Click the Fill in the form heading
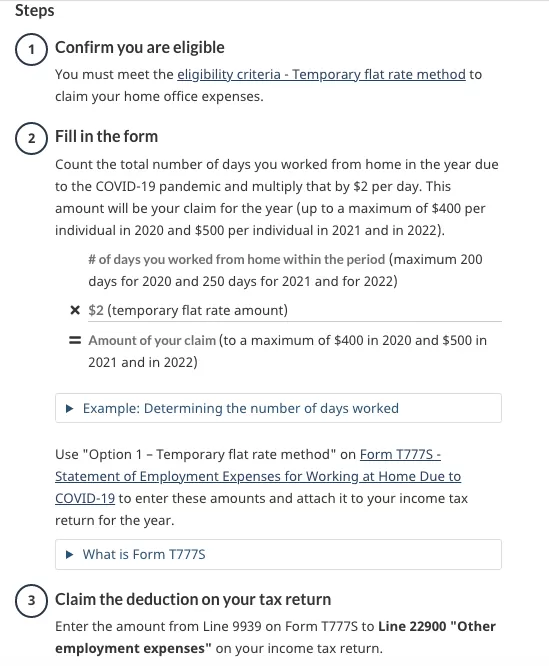 [107, 137]
